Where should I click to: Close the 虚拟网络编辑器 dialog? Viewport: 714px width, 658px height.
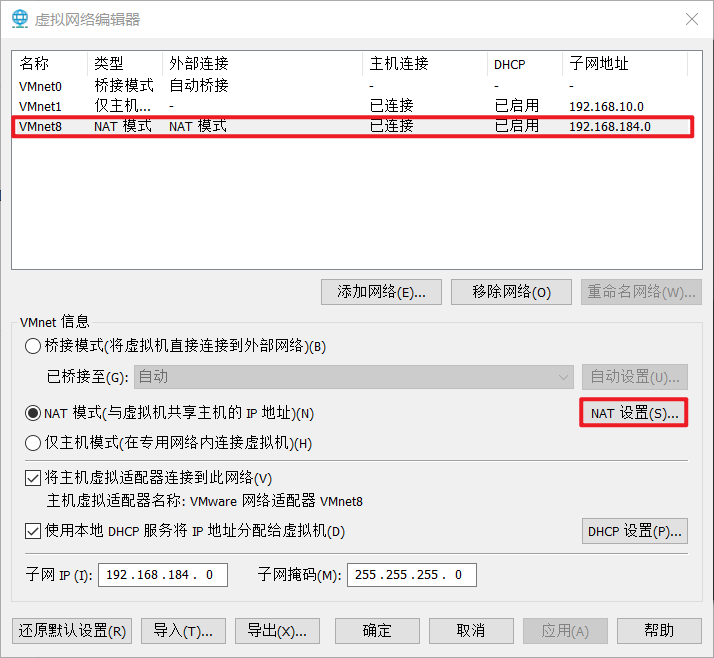point(692,19)
